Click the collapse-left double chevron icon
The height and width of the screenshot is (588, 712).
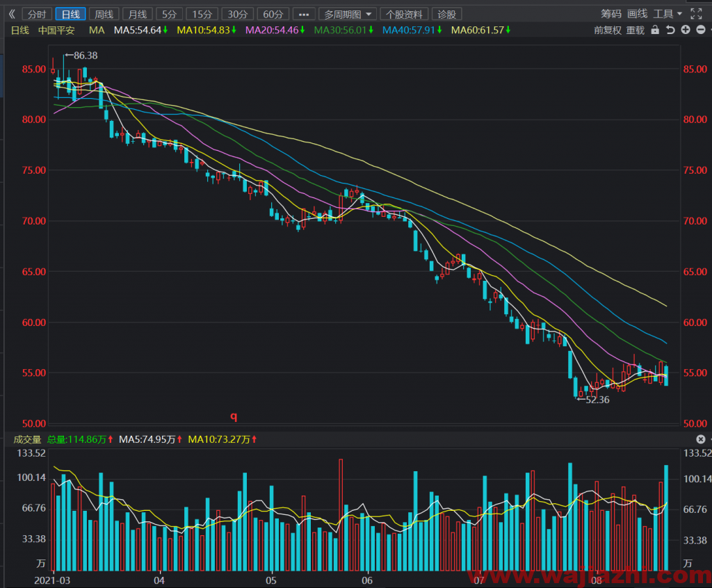(13, 14)
